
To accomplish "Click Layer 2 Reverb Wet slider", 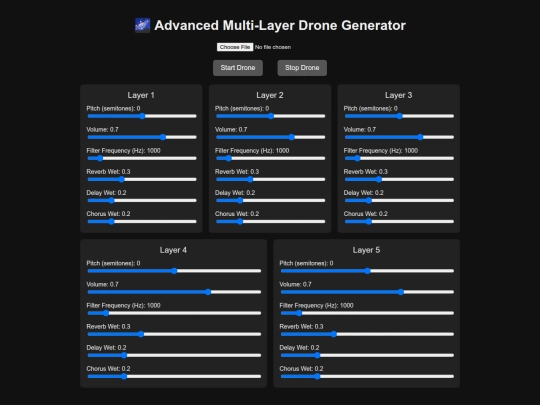I will tap(271, 179).
